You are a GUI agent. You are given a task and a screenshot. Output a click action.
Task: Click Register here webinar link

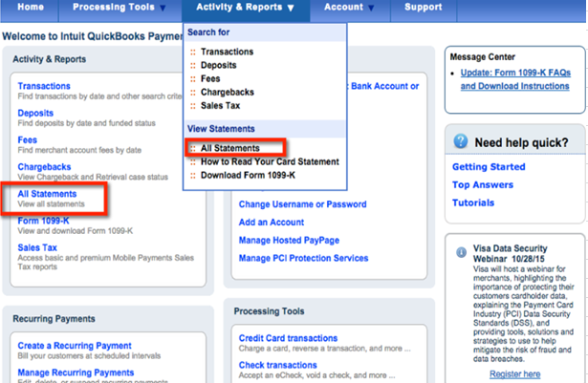(x=515, y=374)
